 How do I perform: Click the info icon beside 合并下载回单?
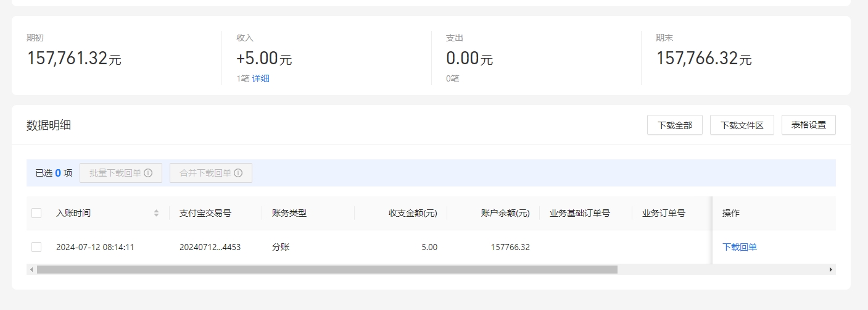pos(238,173)
